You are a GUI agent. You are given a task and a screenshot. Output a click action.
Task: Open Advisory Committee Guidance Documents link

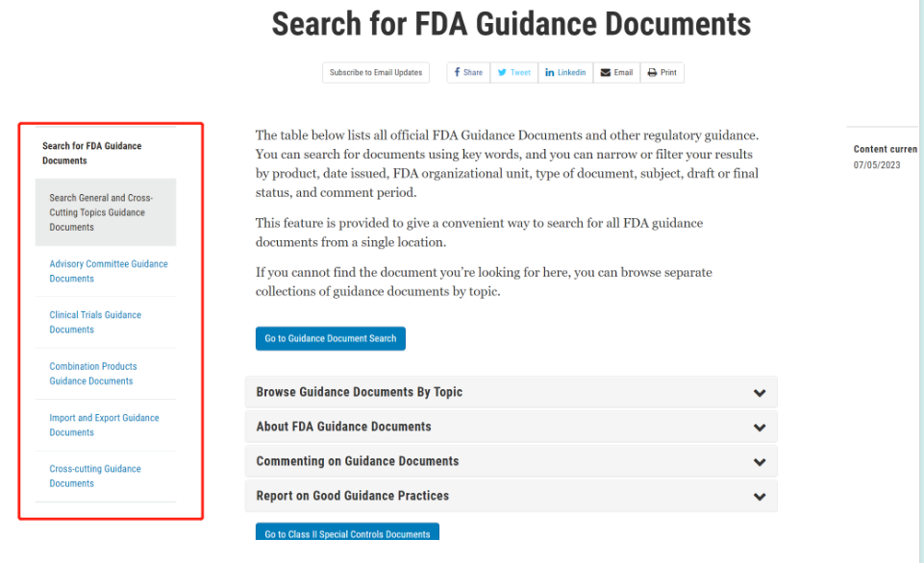(108, 271)
